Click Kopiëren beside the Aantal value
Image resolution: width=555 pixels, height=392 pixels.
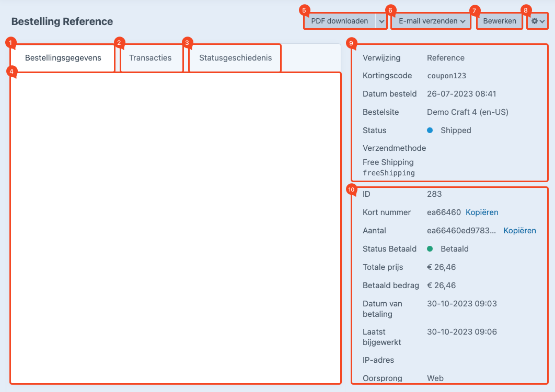tap(519, 231)
